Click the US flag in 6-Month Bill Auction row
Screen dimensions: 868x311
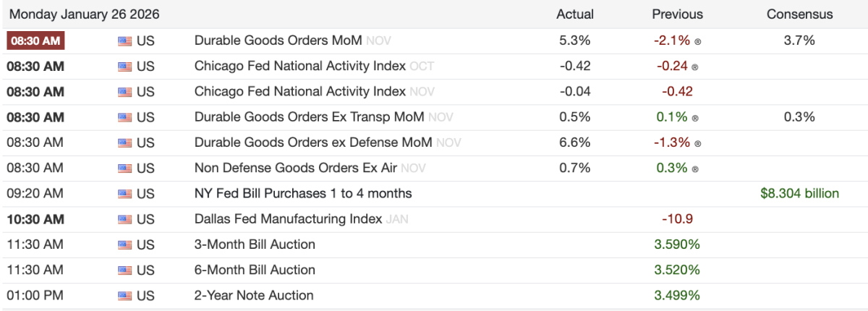point(124,270)
